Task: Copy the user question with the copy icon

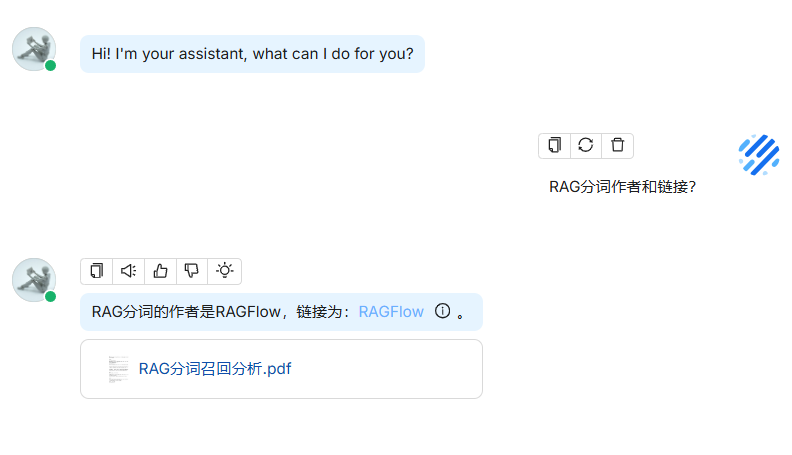Action: tap(554, 145)
